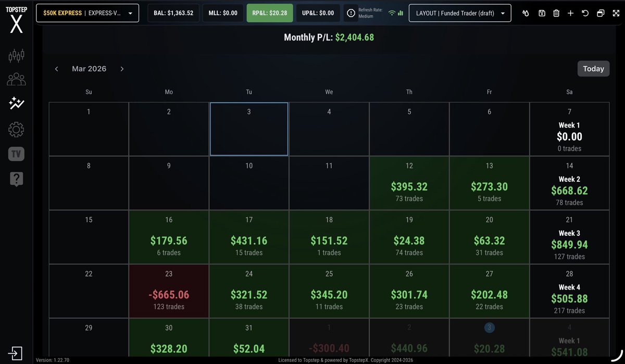Viewport: 625px width, 364px height.
Task: Open March 20 cell showing $63.32
Action: pyautogui.click(x=490, y=237)
